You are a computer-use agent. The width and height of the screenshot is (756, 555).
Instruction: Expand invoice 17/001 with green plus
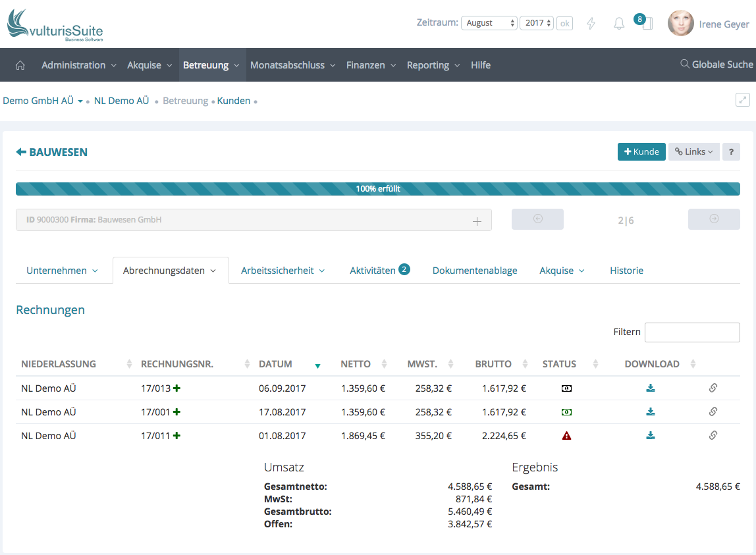(177, 412)
